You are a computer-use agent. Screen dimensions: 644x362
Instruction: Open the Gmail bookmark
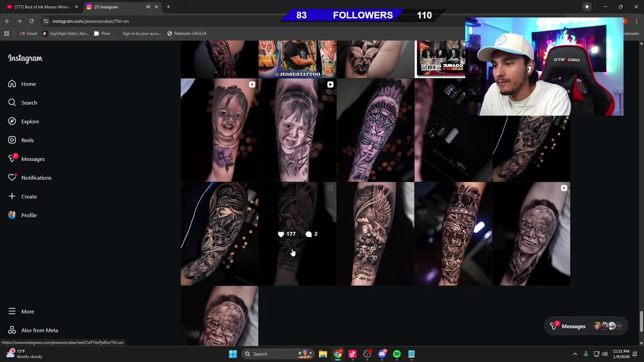click(28, 34)
